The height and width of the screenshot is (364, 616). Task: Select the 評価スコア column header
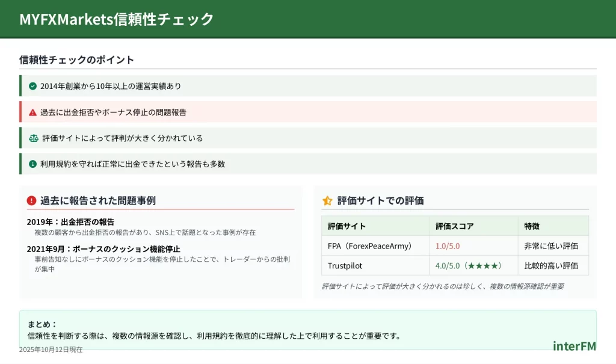pyautogui.click(x=454, y=226)
